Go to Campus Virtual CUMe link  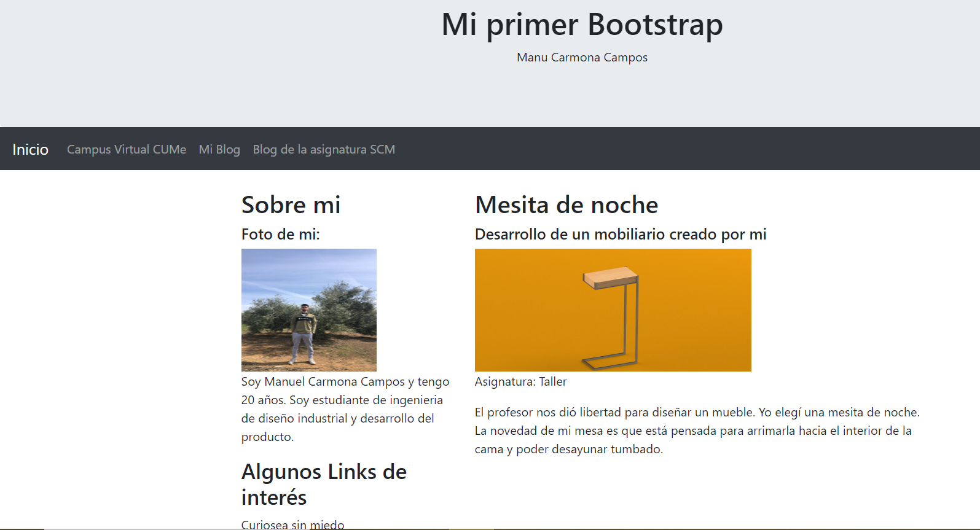click(x=127, y=149)
